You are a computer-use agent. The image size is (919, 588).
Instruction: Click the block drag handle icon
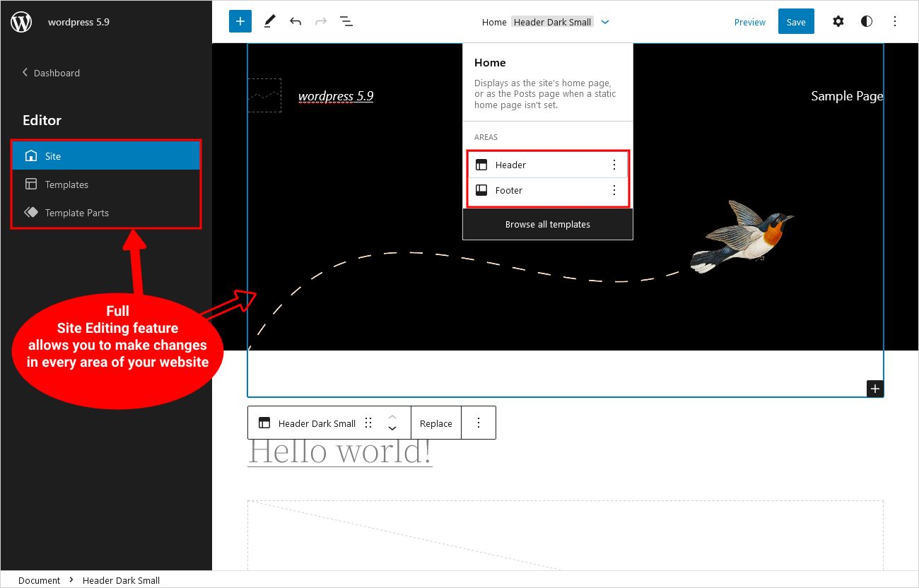368,423
